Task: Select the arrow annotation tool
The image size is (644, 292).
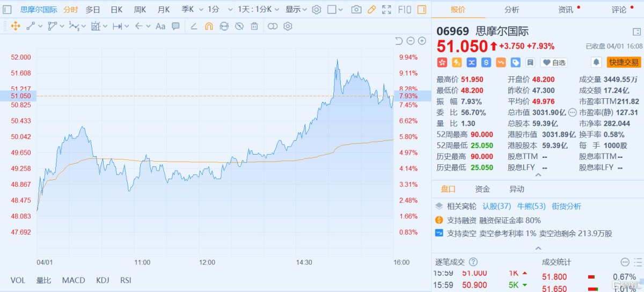Action: (x=138, y=26)
